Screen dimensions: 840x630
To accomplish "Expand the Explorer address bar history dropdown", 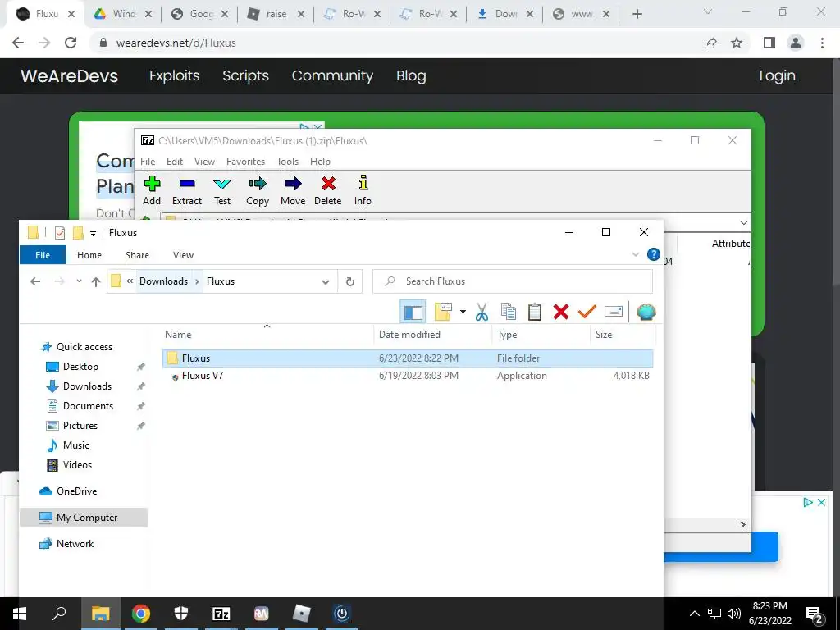I will tap(325, 282).
